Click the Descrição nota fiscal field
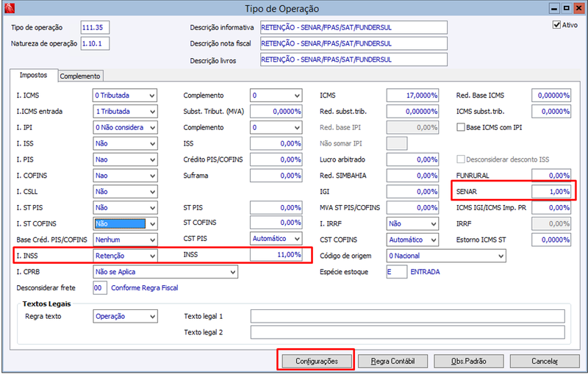The width and height of the screenshot is (588, 374). click(x=354, y=43)
